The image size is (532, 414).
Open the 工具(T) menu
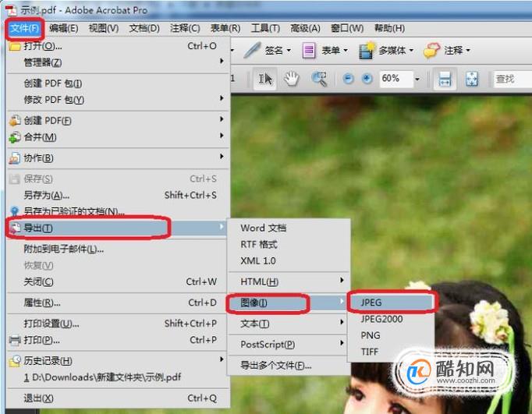point(265,28)
